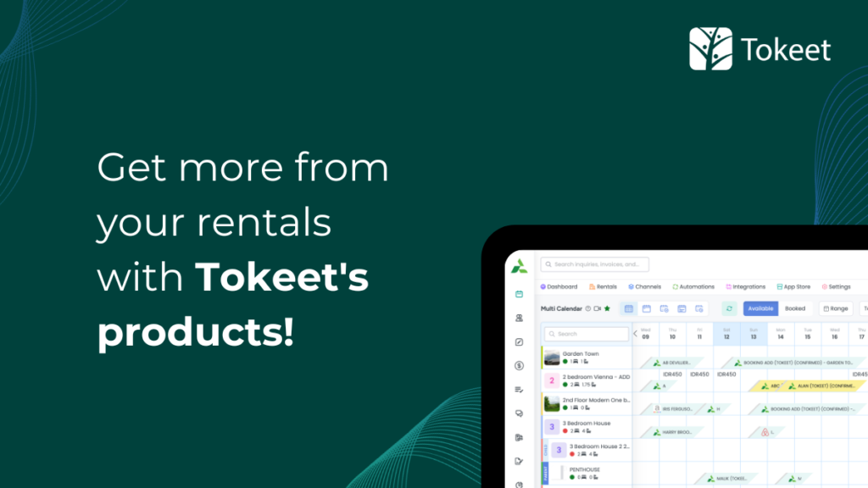This screenshot has width=868, height=488.
Task: Open the Rentals menu item
Action: 603,286
